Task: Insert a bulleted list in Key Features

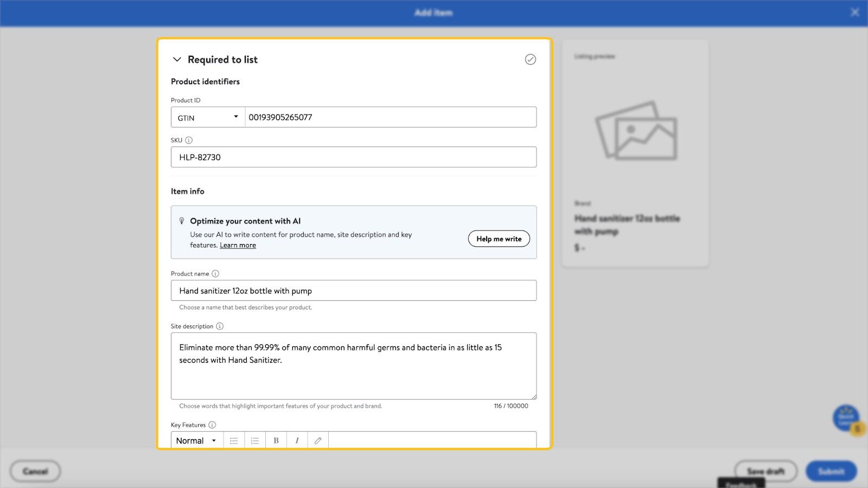Action: (x=234, y=441)
